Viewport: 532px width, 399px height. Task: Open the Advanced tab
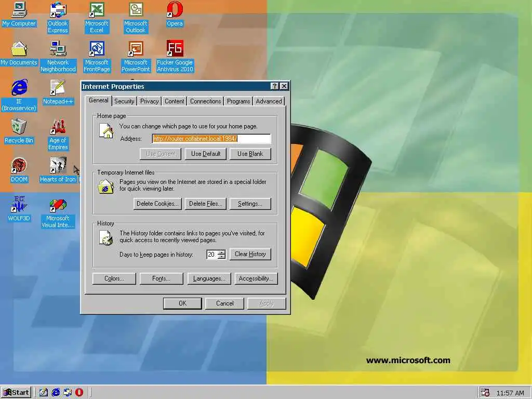tap(269, 101)
